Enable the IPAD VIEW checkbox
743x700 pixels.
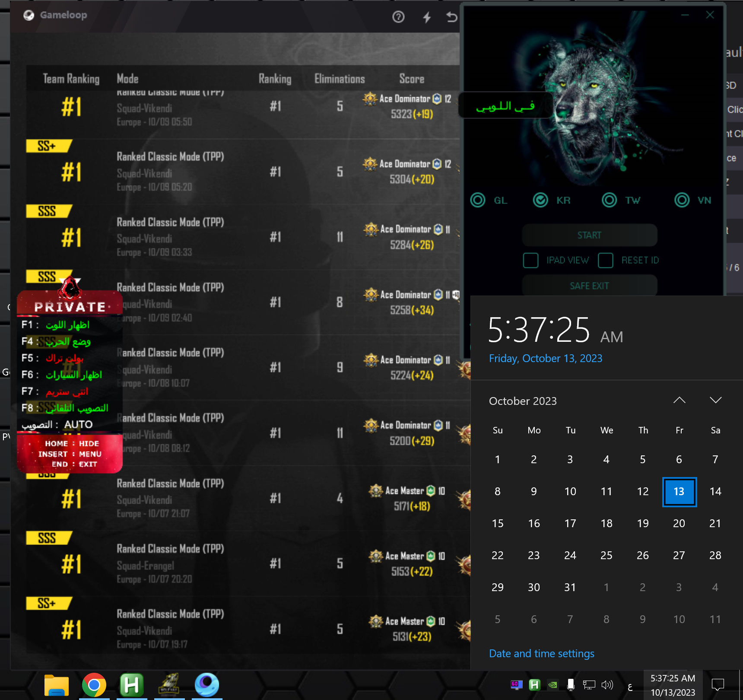point(530,260)
